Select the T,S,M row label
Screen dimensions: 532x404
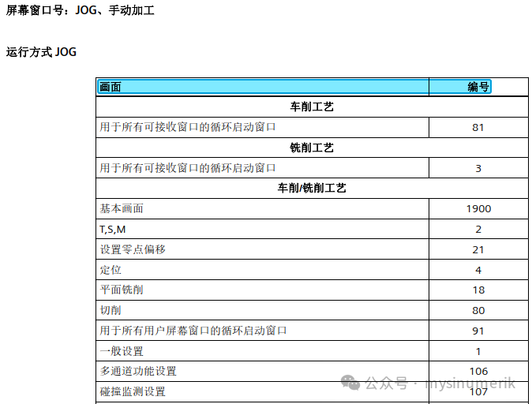[x=113, y=229]
